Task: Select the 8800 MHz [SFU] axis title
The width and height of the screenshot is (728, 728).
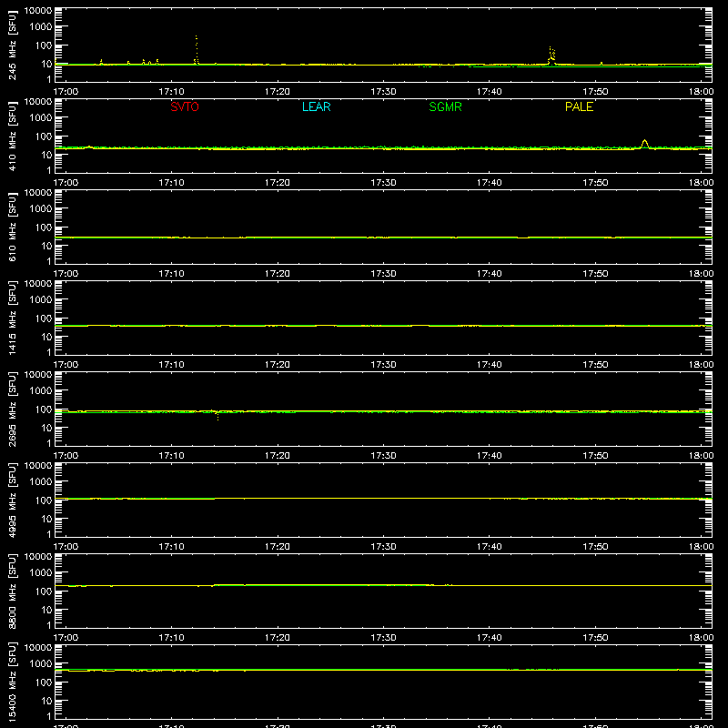Action: pos(13,591)
